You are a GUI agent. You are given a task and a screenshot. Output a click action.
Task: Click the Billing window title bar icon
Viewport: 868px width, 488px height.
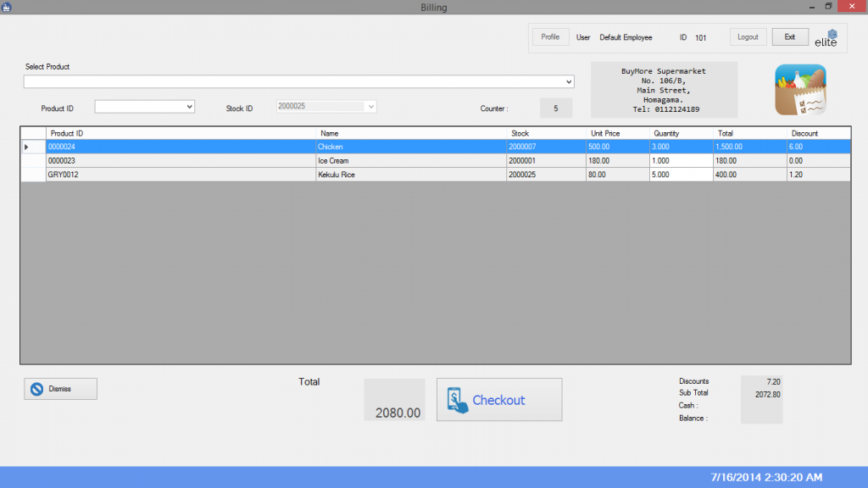[x=7, y=7]
